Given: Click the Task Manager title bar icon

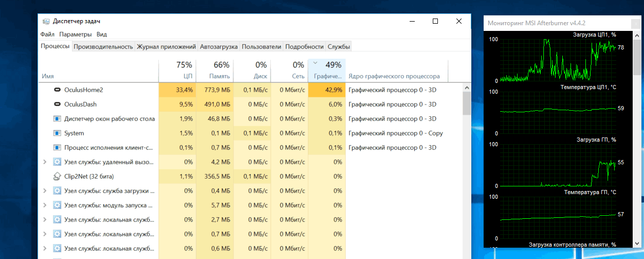Looking at the screenshot, I should click(x=46, y=21).
